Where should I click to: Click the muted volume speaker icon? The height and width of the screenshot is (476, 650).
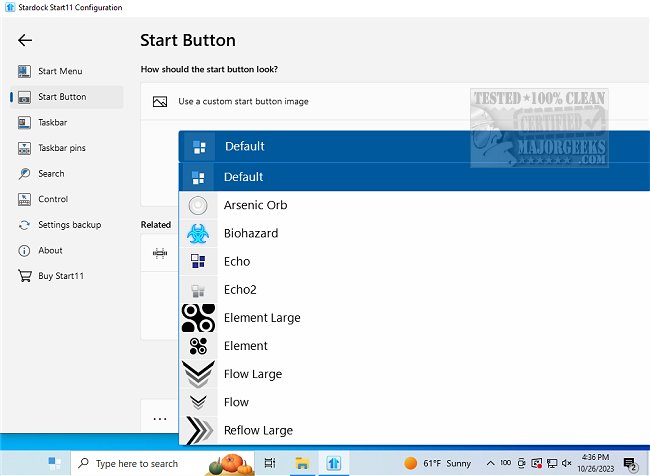click(x=567, y=463)
